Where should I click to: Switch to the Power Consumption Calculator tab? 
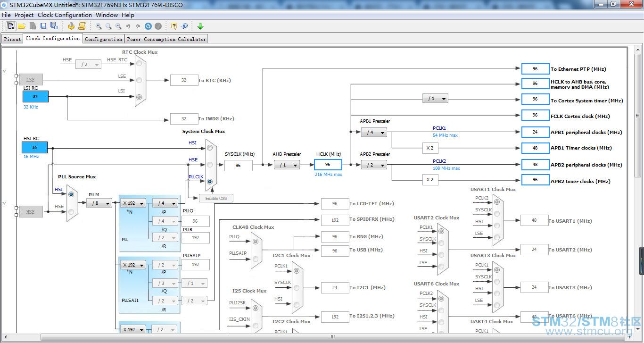166,39
